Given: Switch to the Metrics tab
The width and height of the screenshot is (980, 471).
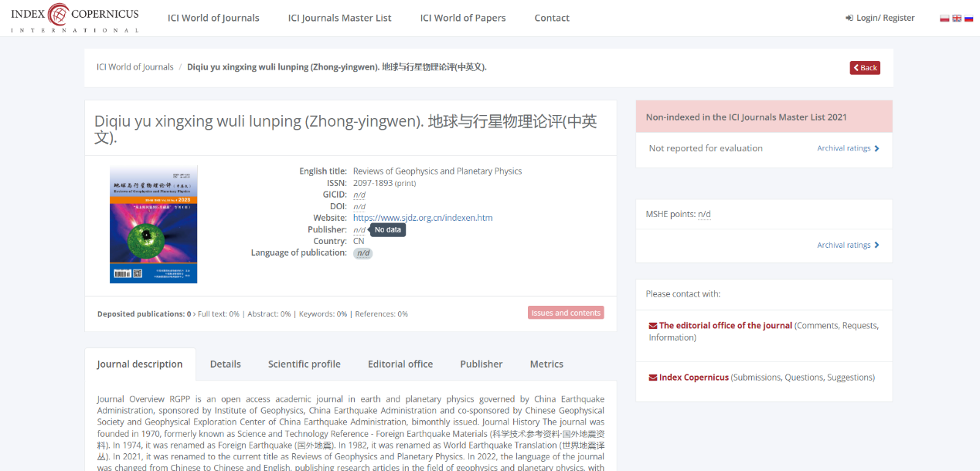Looking at the screenshot, I should pyautogui.click(x=546, y=364).
